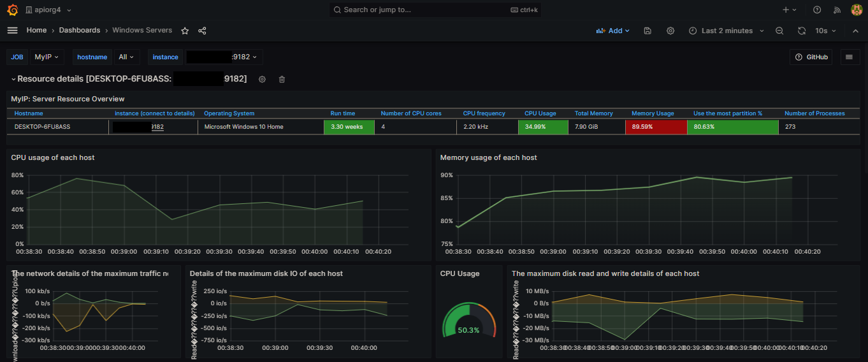
Task: Click the 3.30 weeks run time cell
Action: (x=350, y=127)
